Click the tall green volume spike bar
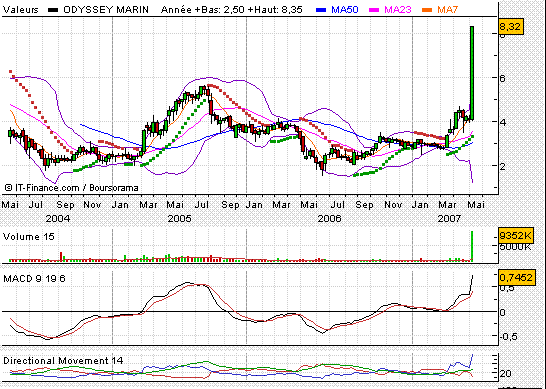 (472, 246)
